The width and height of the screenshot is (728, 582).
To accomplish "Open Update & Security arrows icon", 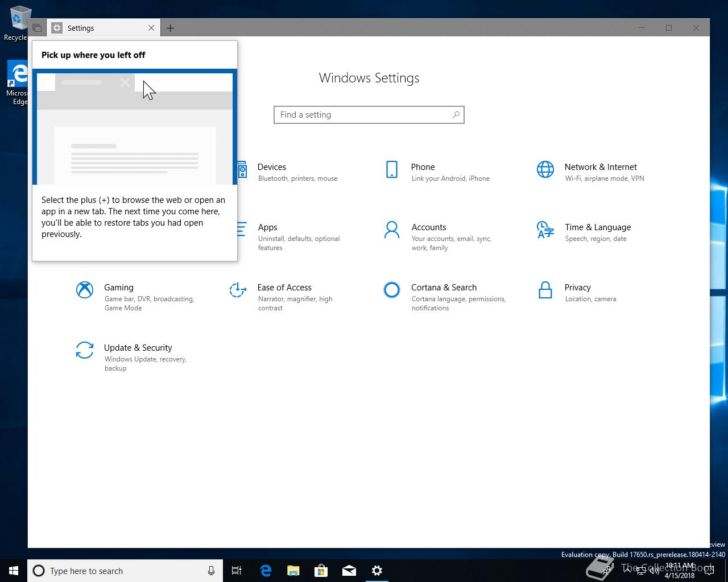I will pos(85,350).
